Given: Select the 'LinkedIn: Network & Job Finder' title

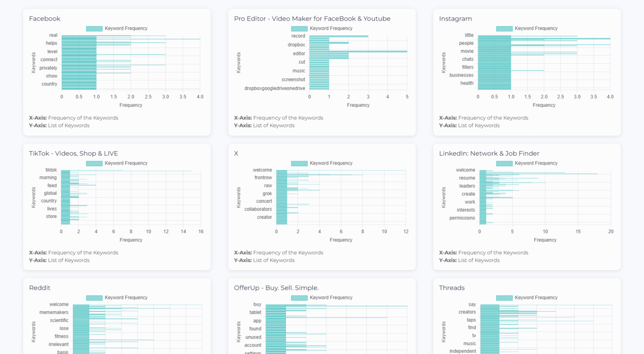Looking at the screenshot, I should click(x=489, y=154).
